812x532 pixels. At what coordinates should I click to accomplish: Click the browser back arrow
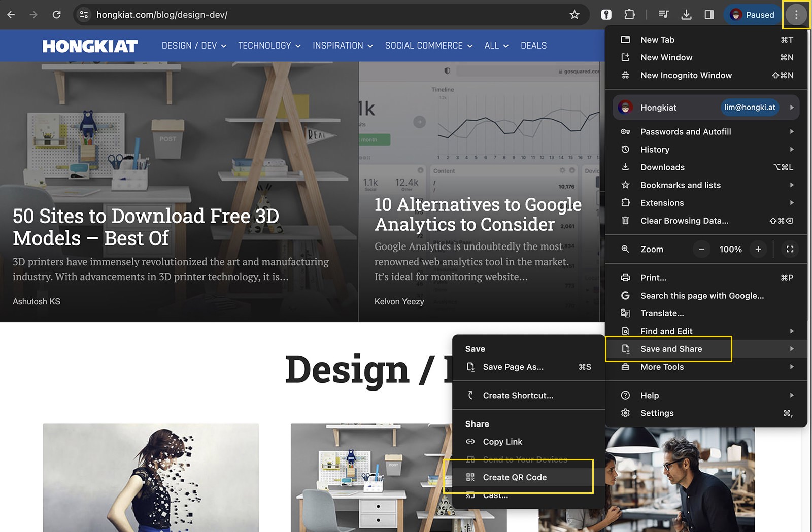[x=11, y=15]
